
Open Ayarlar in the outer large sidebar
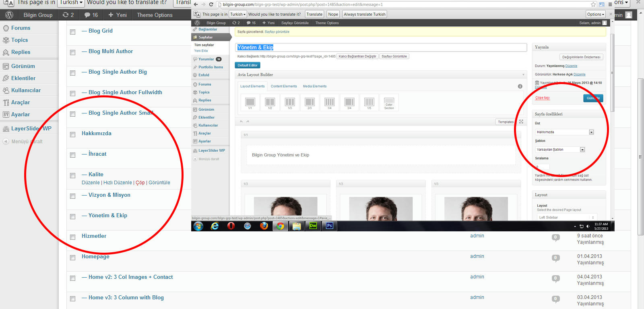21,114
